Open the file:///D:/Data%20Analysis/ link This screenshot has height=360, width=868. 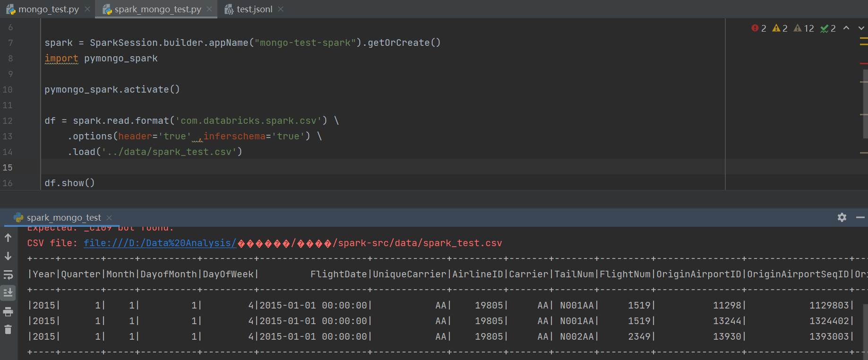[160, 243]
